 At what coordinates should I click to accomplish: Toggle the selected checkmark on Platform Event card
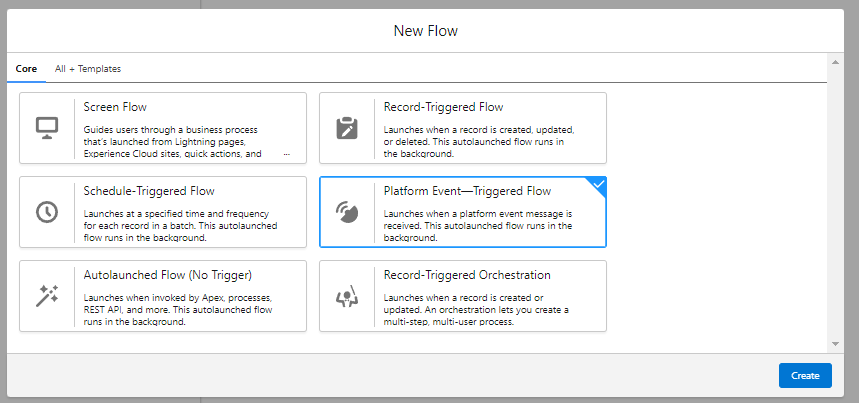[597, 185]
